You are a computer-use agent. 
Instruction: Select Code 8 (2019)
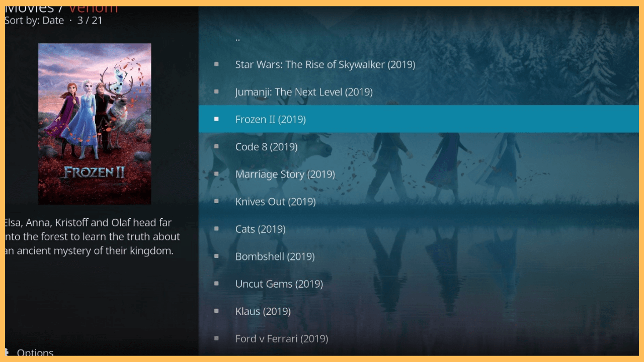coord(419,147)
